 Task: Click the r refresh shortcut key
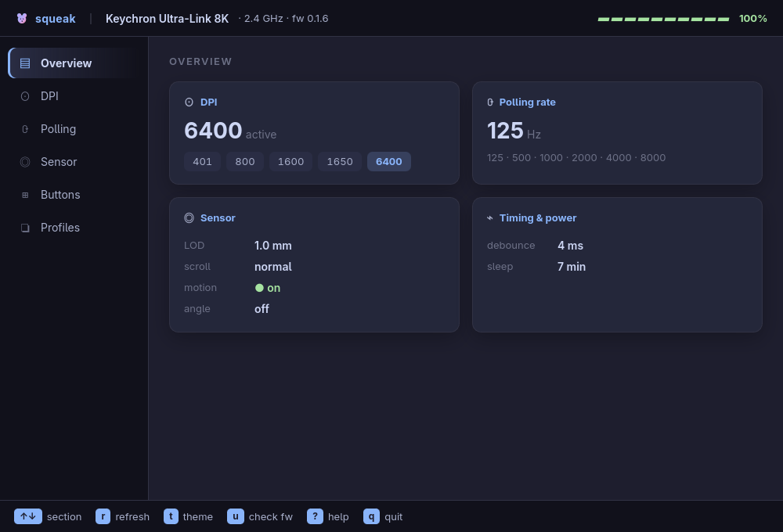point(103,516)
